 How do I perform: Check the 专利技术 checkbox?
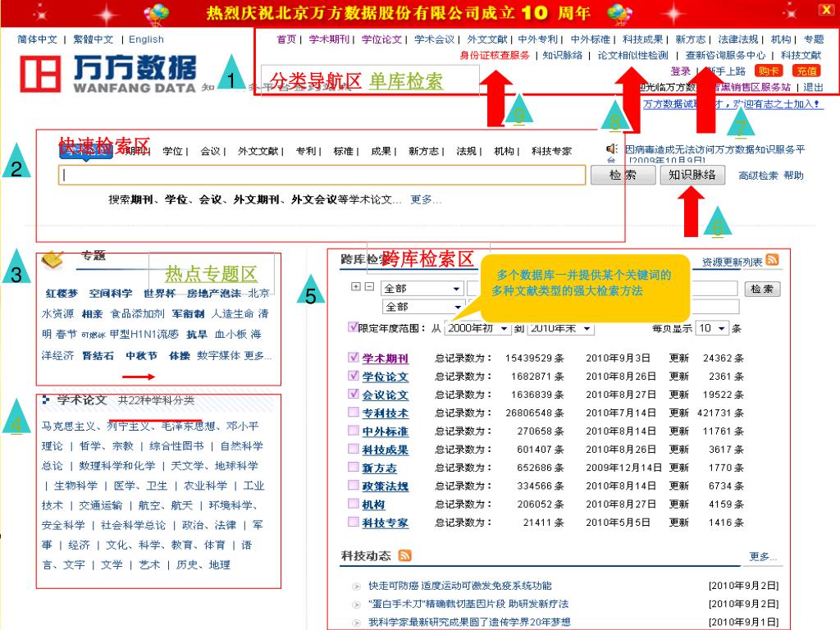[353, 412]
